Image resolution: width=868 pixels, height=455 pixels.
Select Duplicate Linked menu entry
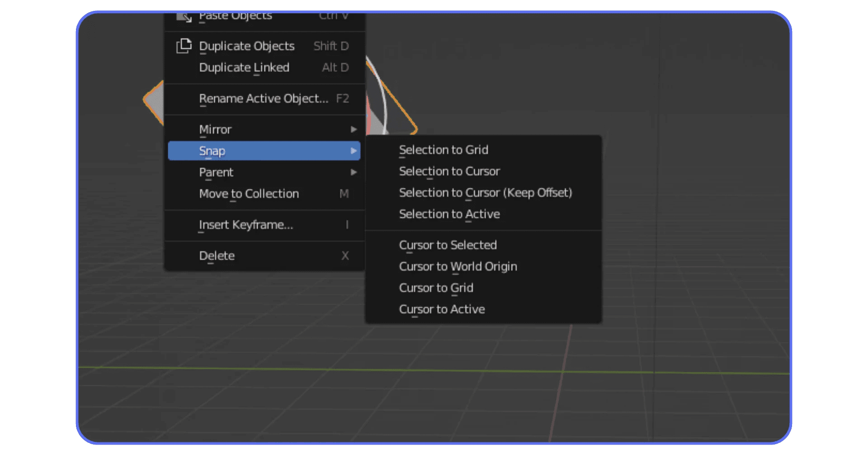pos(264,68)
